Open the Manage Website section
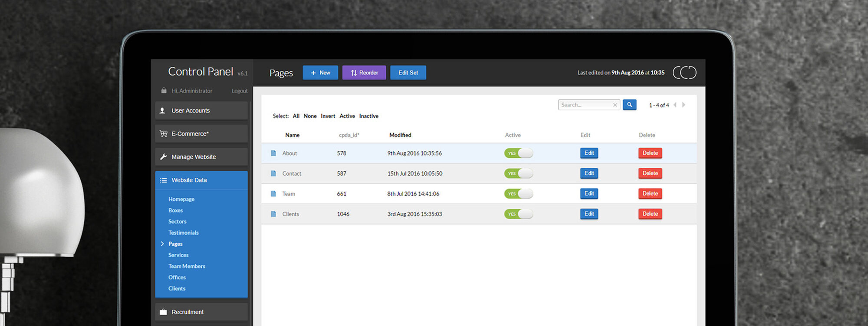This screenshot has width=868, height=326. (201, 157)
